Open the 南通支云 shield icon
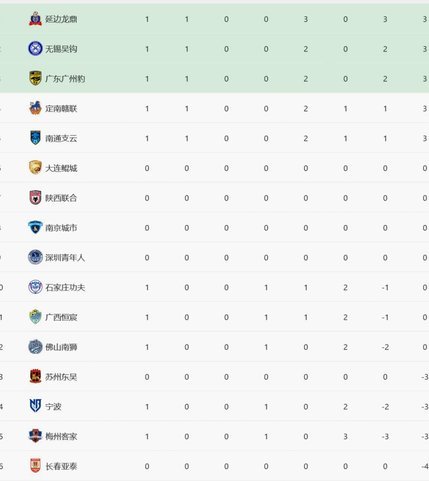The image size is (429, 481). coord(35,138)
